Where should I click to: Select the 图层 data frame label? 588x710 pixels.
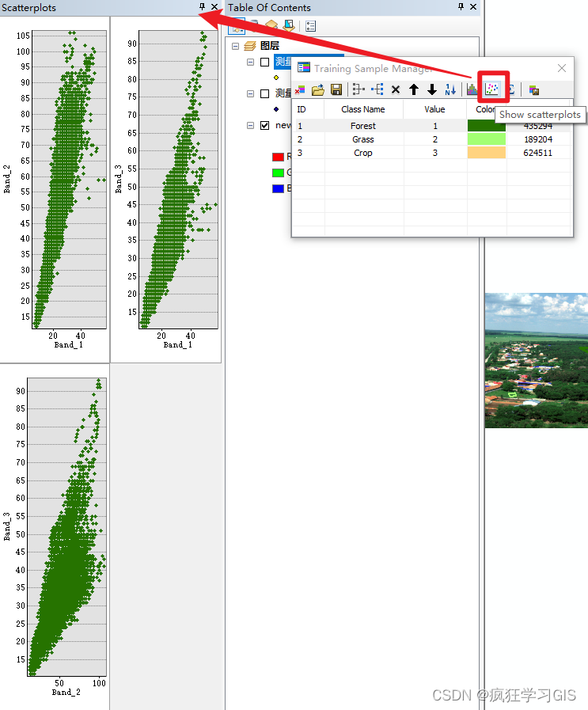270,46
